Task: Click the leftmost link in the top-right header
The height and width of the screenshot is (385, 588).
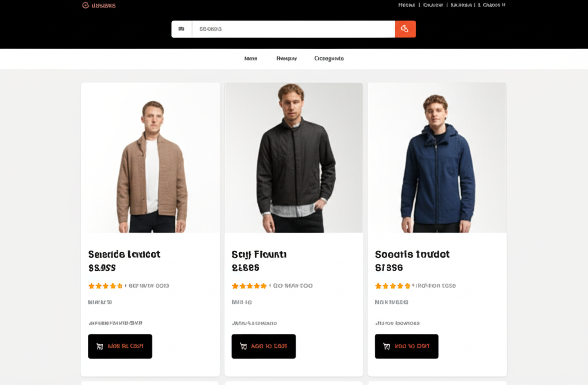Action: 407,5
